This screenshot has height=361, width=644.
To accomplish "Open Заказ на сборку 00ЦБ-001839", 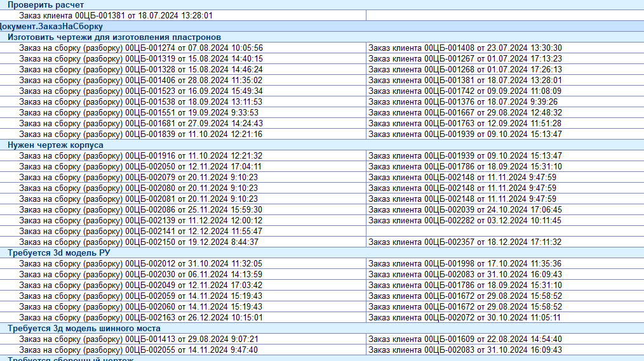I will coord(141,134).
